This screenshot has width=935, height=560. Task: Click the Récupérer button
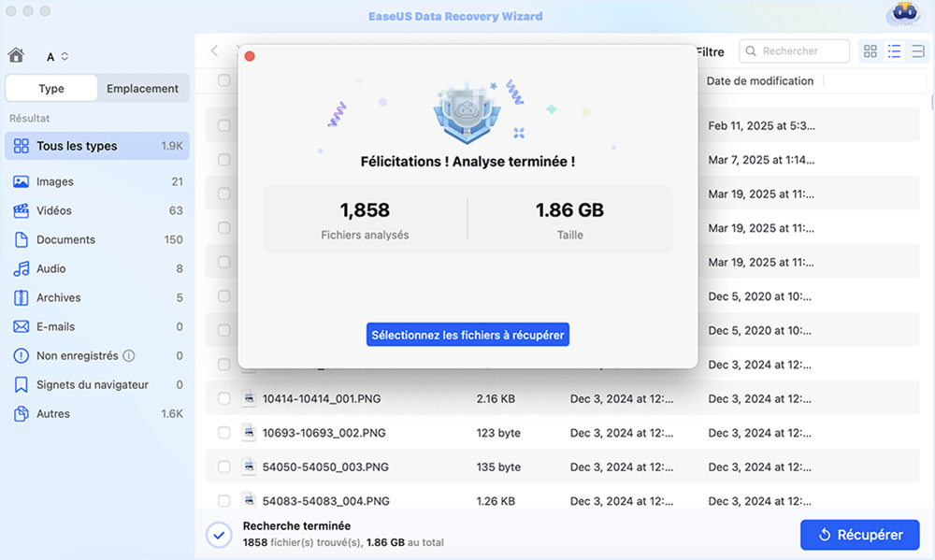tap(860, 535)
